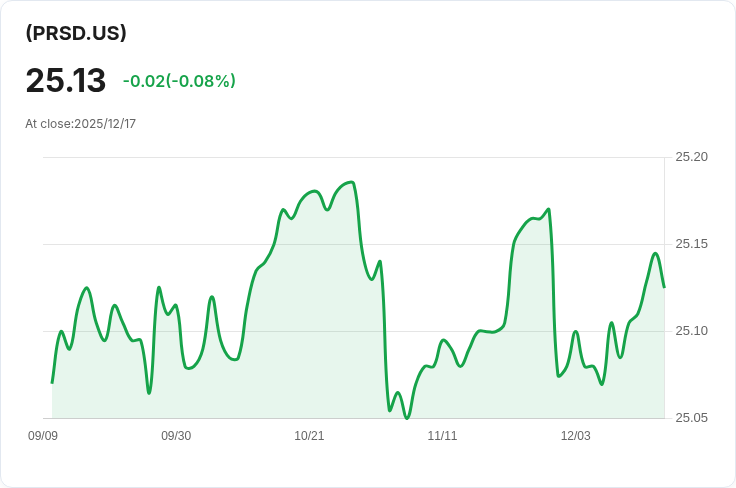Screen dimensions: 736x488
Task: Select the 25.13 current price
Action: 66,80
